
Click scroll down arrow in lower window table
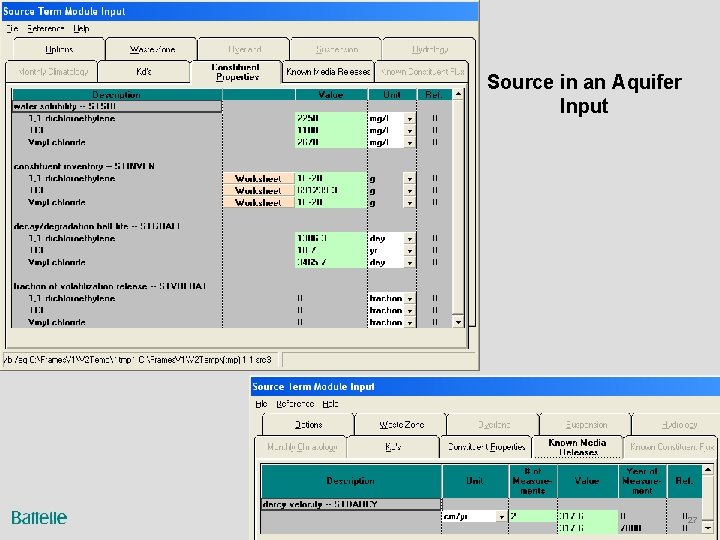pyautogui.click(x=708, y=528)
